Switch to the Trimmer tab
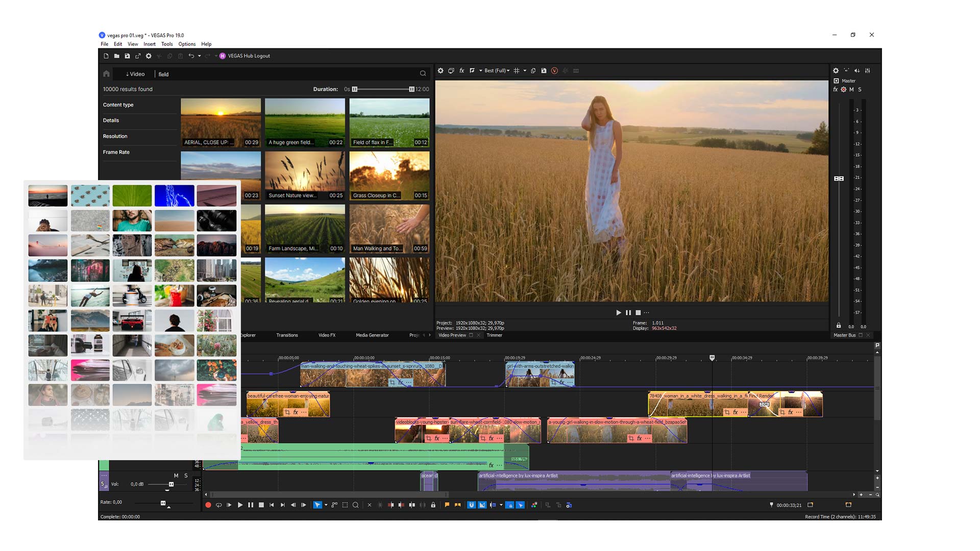The width and height of the screenshot is (980, 551). [x=494, y=335]
